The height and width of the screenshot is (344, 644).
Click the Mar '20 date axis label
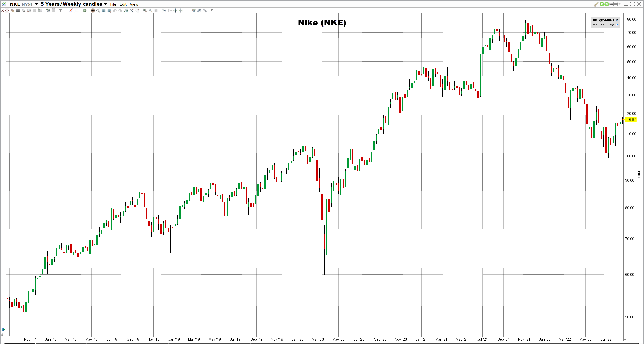click(318, 339)
